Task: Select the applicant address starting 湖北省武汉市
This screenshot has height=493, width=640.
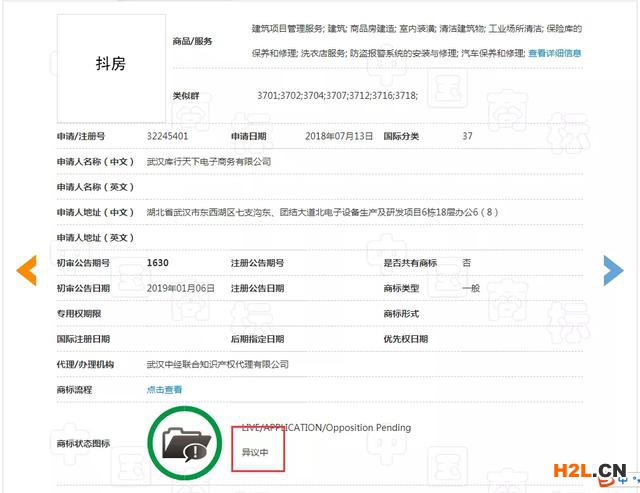Action: pyautogui.click(x=322, y=212)
